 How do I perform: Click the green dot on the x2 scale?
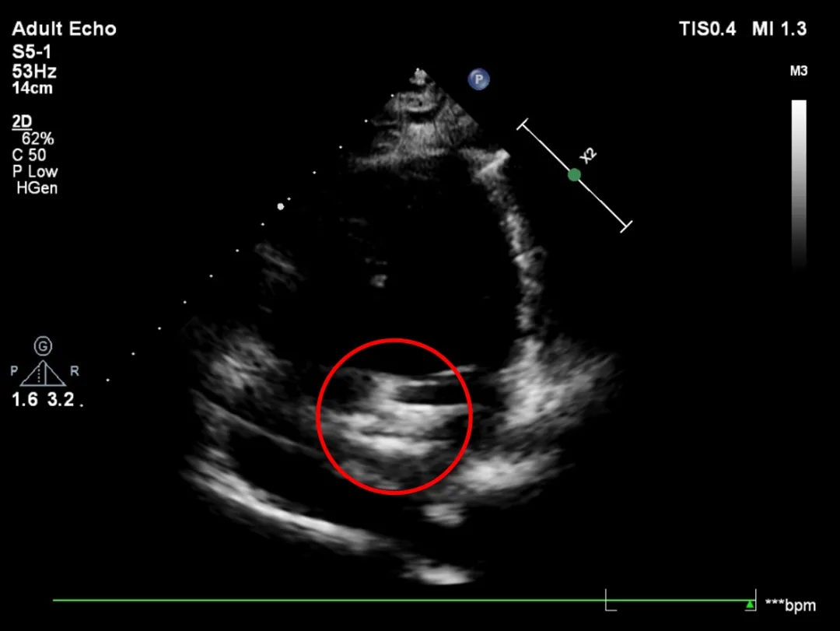574,175
